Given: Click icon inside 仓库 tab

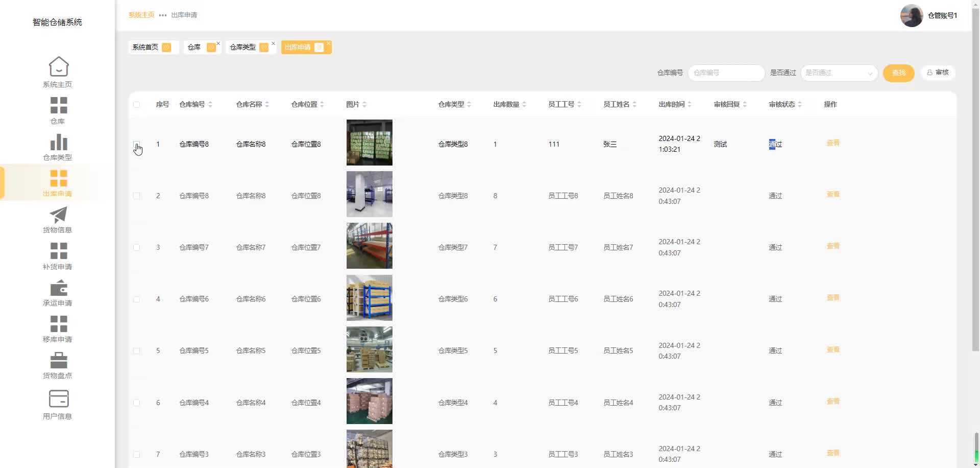Looking at the screenshot, I should click(x=211, y=48).
